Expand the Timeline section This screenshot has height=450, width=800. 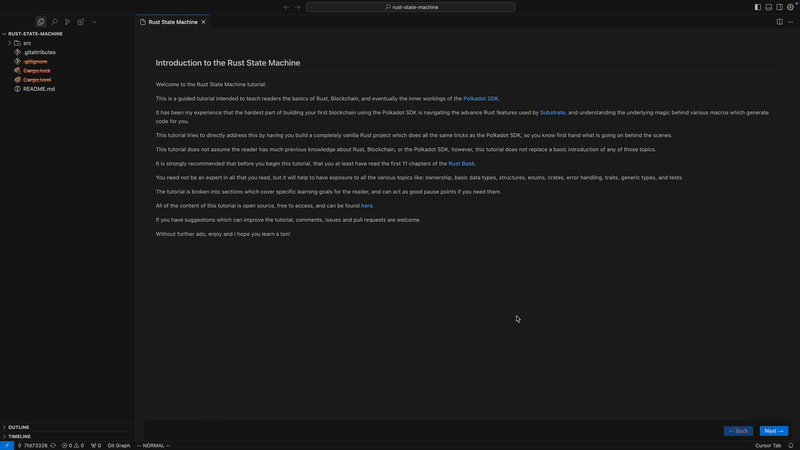click(x=19, y=436)
